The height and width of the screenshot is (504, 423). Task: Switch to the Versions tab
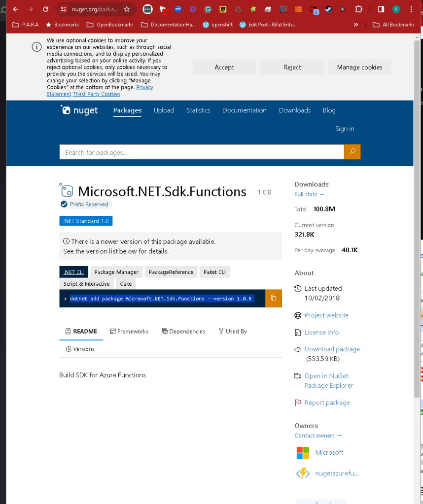click(80, 349)
